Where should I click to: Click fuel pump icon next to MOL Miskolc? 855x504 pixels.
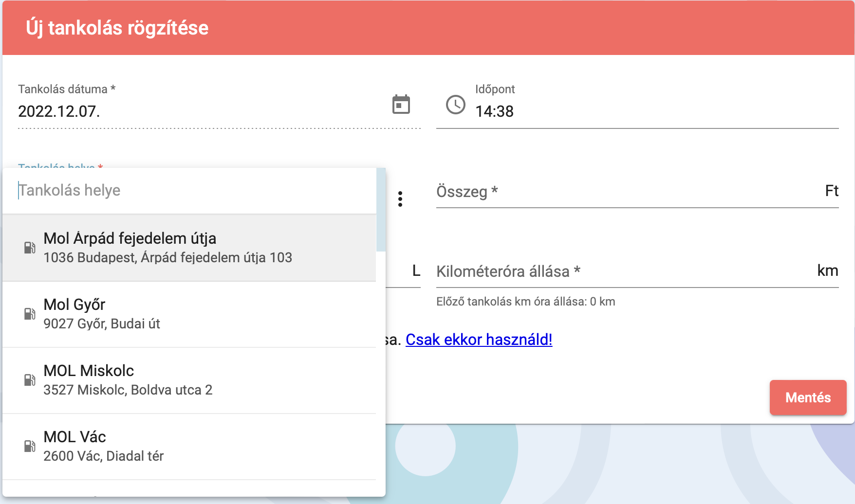tap(30, 380)
